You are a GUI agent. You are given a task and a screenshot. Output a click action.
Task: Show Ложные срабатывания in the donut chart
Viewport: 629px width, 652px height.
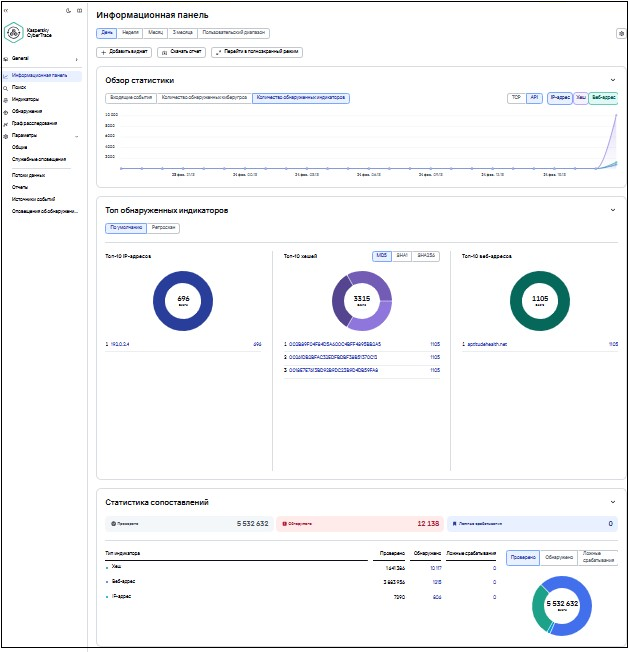click(x=598, y=558)
